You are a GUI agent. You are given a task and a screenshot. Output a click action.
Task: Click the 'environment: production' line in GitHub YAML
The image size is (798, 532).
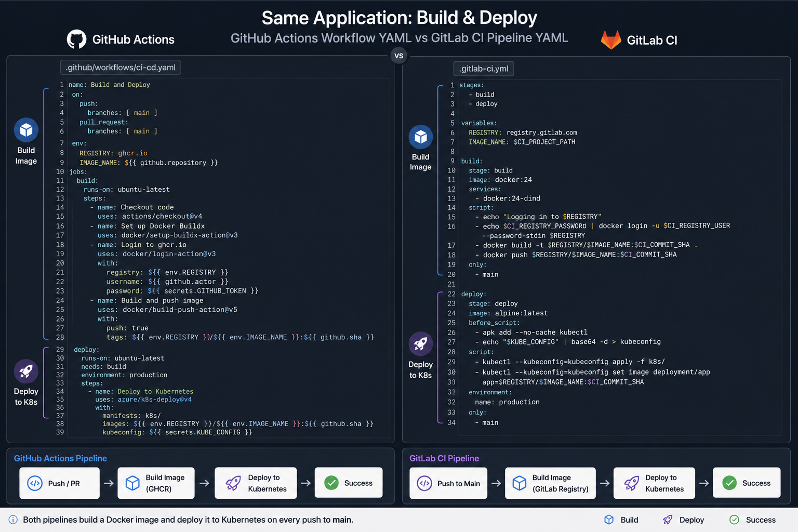coord(124,375)
